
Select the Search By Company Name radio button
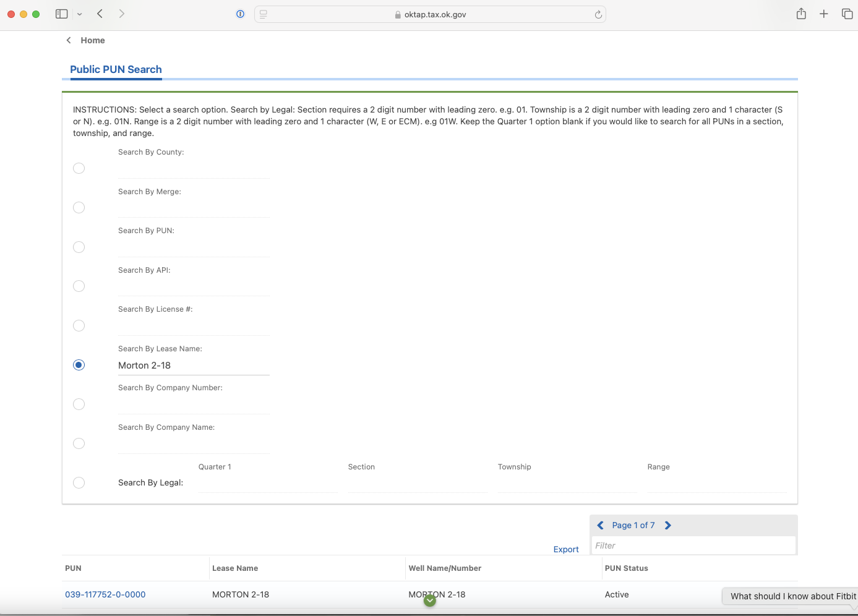79,443
